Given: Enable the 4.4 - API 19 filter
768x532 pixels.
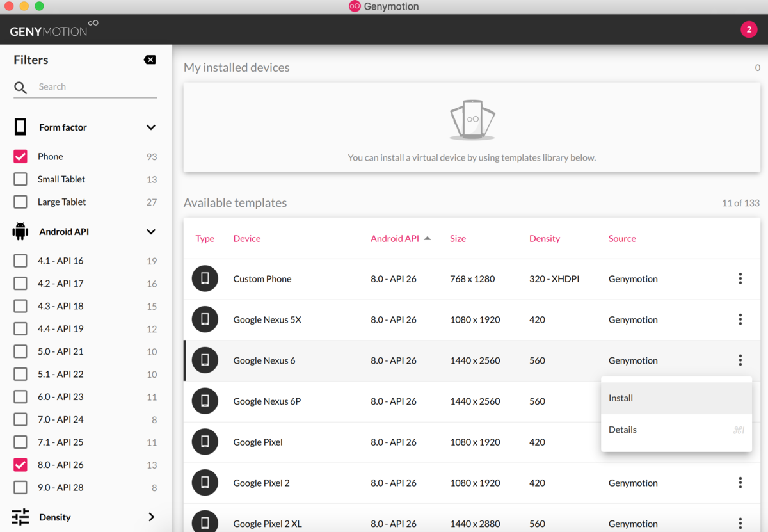Looking at the screenshot, I should pyautogui.click(x=20, y=328).
